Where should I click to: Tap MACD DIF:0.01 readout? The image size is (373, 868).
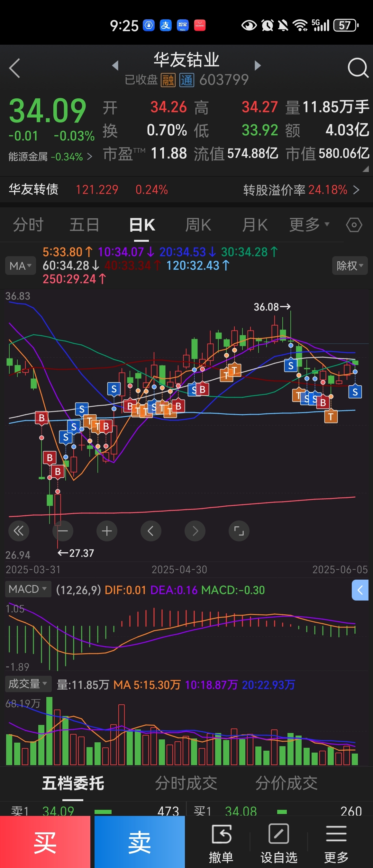pyautogui.click(x=125, y=590)
